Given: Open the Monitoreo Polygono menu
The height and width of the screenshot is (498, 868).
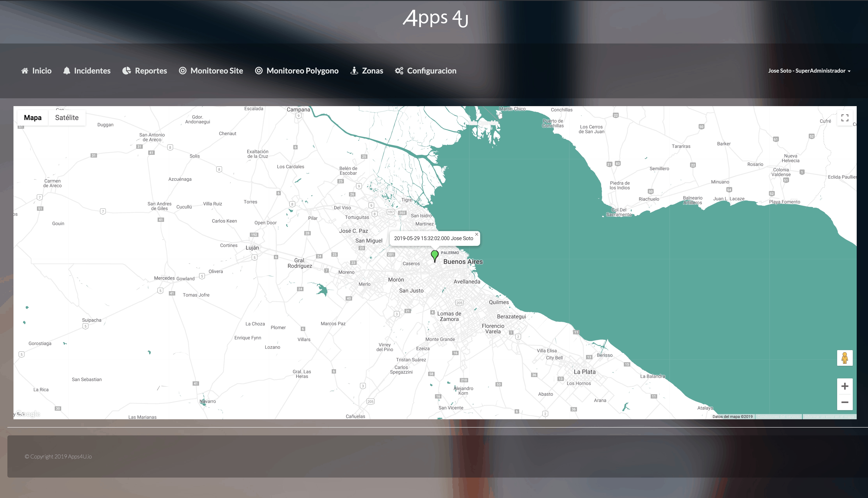Looking at the screenshot, I should click(302, 71).
